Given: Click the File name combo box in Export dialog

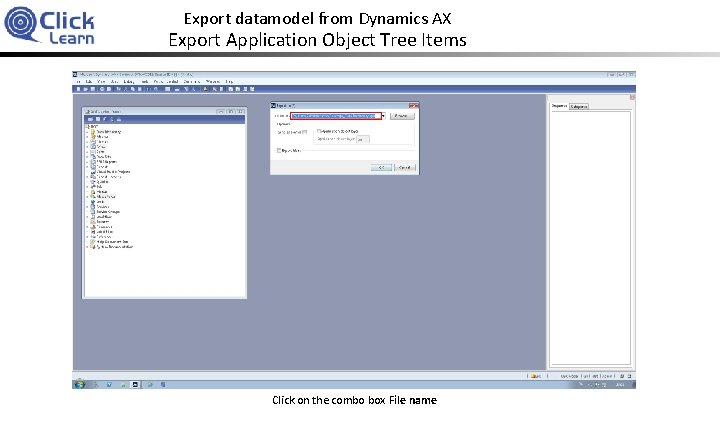Looking at the screenshot, I should (336, 116).
